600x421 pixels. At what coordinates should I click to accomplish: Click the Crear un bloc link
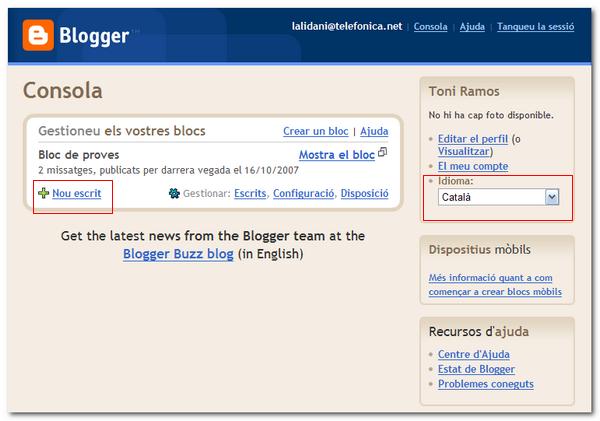tap(316, 131)
